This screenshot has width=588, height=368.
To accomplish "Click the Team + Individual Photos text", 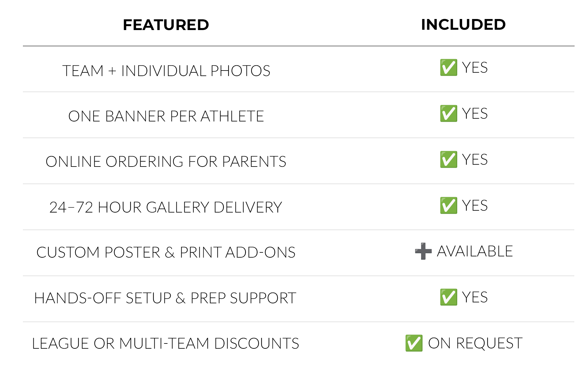I will coord(166,71).
